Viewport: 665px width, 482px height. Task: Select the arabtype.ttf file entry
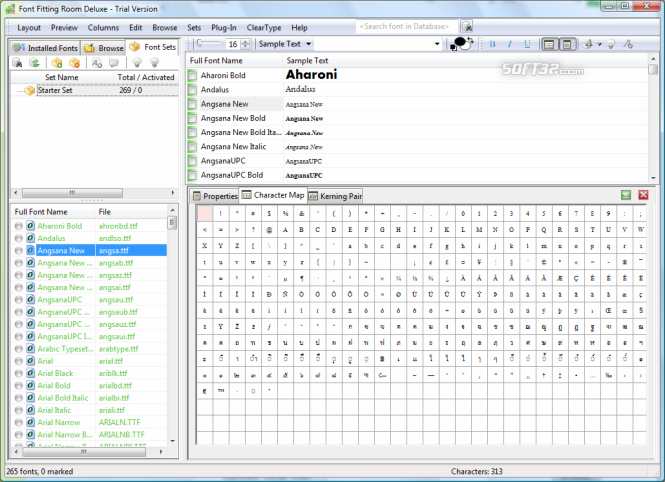(x=119, y=349)
